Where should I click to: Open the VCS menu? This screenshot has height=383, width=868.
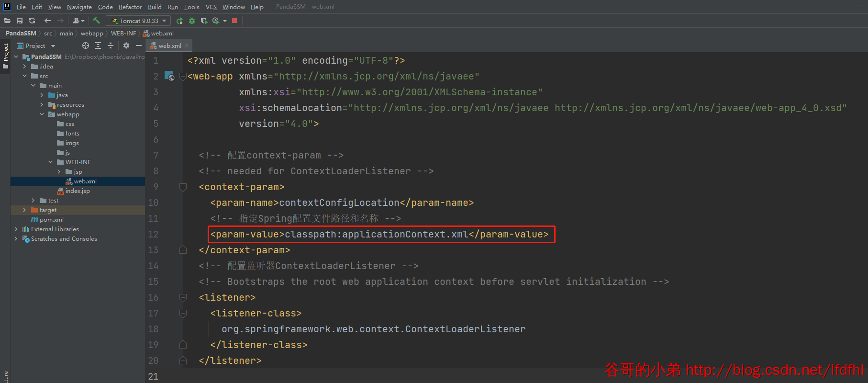tap(211, 7)
